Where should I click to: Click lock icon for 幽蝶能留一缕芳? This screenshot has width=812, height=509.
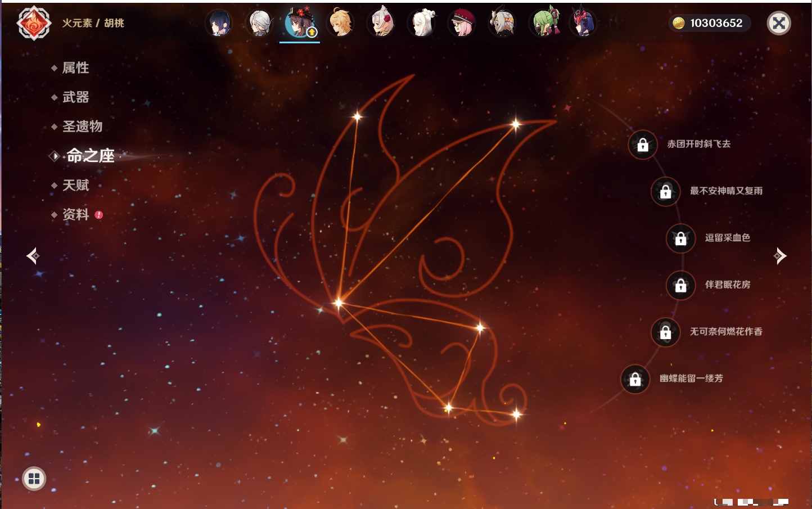[x=635, y=379]
